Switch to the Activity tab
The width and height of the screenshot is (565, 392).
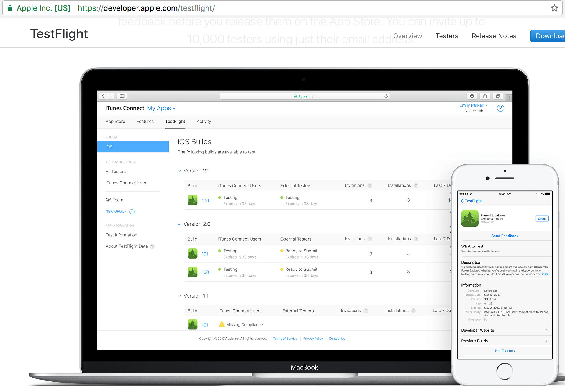[204, 122]
